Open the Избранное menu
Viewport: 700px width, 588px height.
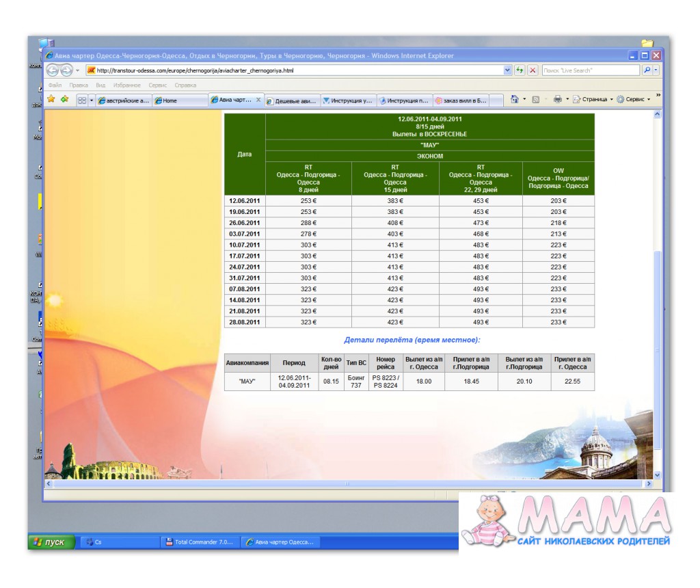pos(126,85)
